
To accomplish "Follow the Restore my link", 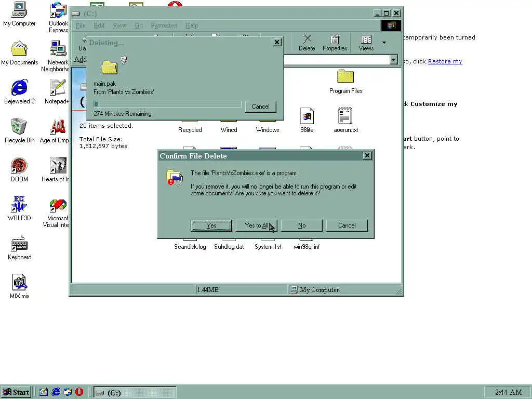I will (445, 61).
